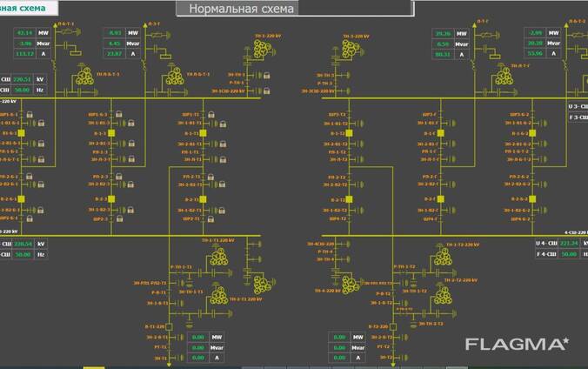Select open breaker В-Т1-220
Viewport: 588px width, 369px height.
click(x=170, y=327)
